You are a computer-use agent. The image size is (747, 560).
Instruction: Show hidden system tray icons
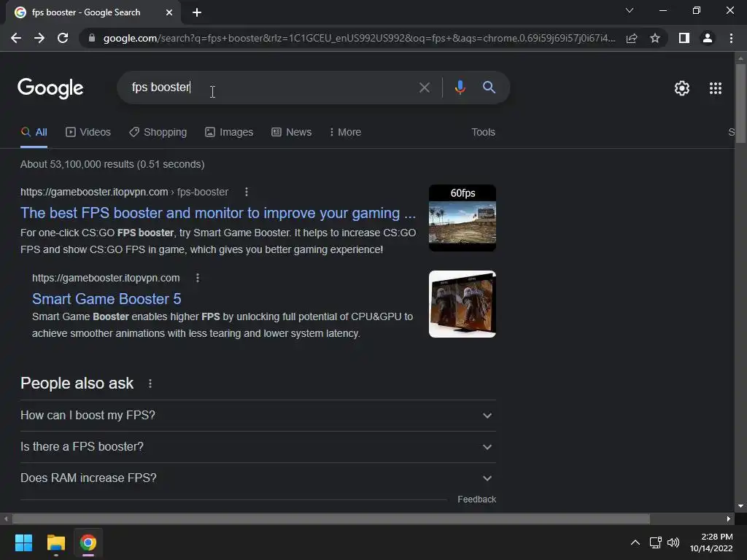click(x=635, y=542)
